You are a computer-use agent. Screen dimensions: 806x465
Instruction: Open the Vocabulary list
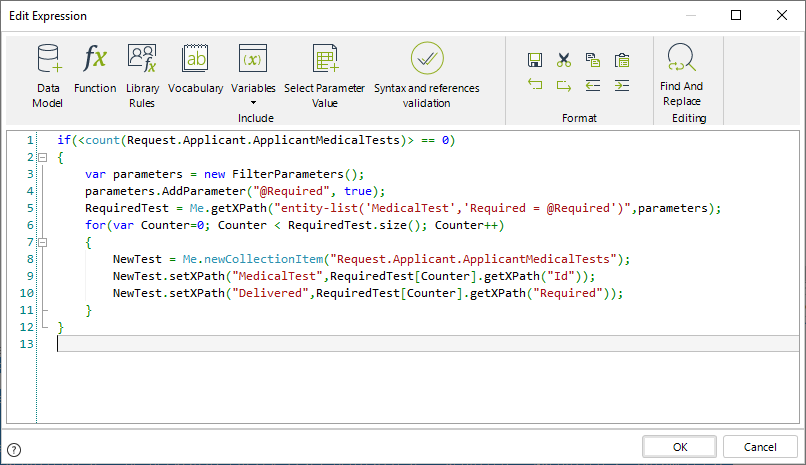coord(195,60)
